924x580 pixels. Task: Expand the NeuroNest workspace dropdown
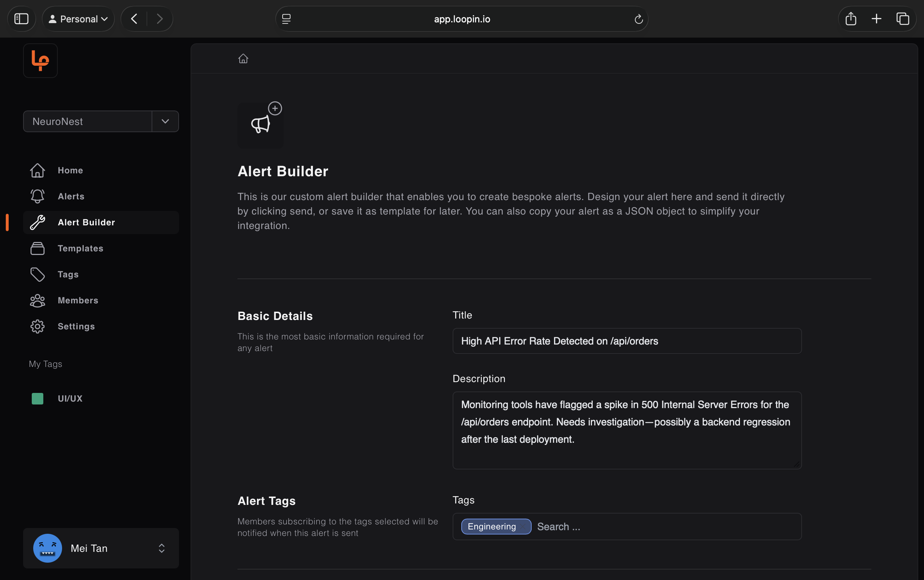(x=165, y=121)
